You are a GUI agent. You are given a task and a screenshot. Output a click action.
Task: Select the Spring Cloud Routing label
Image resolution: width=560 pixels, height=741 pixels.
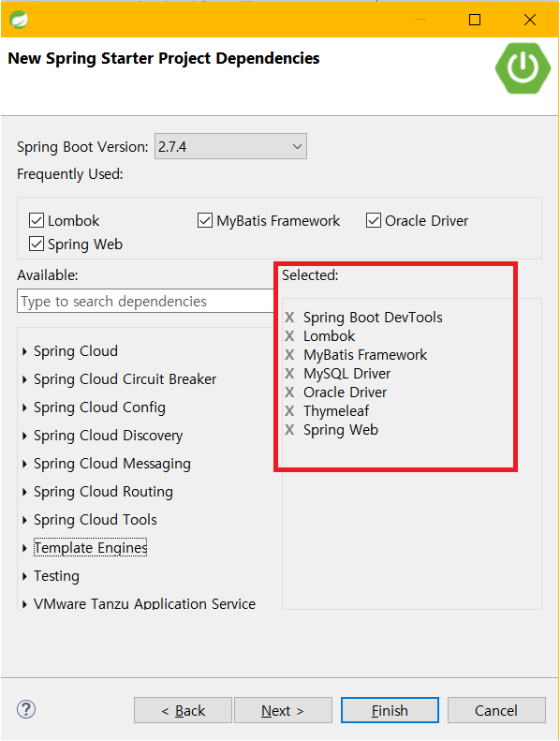[x=103, y=492]
